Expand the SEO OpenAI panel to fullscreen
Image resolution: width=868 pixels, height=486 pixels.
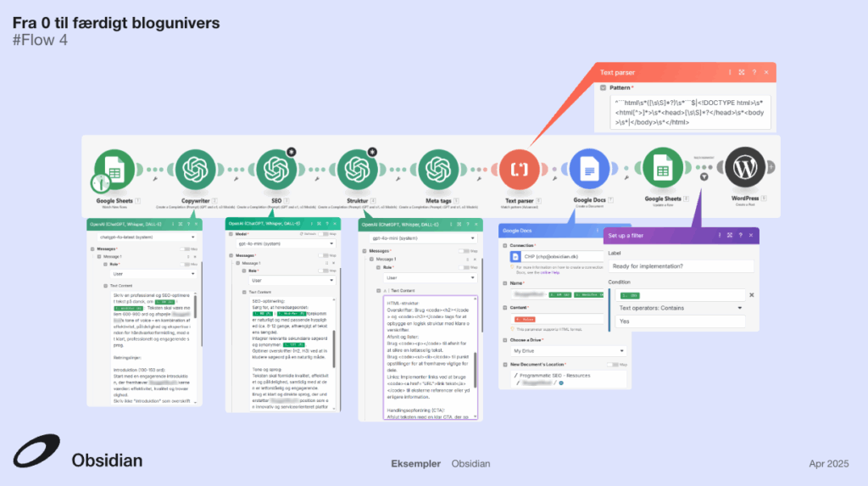[319, 224]
